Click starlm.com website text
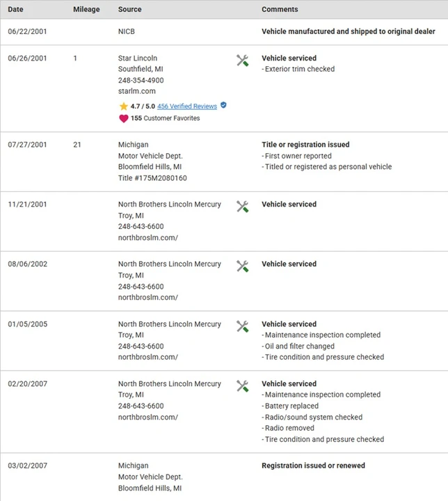The image size is (448, 501). [x=137, y=91]
